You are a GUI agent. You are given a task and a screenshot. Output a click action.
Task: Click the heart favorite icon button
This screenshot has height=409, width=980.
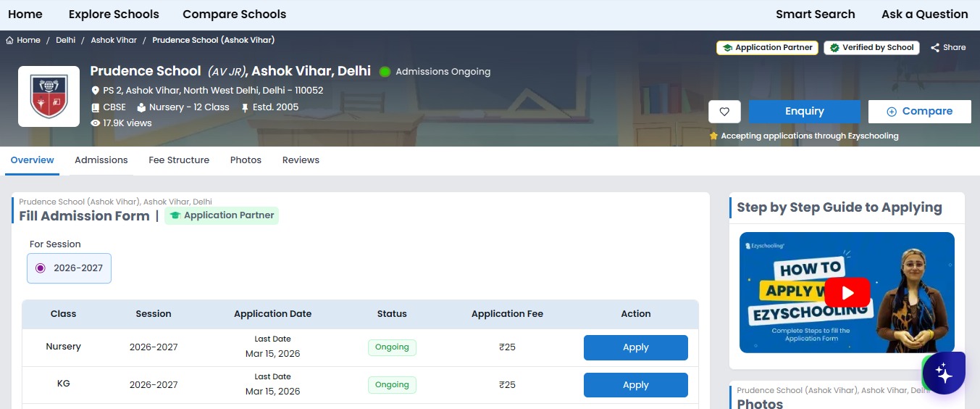pyautogui.click(x=724, y=112)
